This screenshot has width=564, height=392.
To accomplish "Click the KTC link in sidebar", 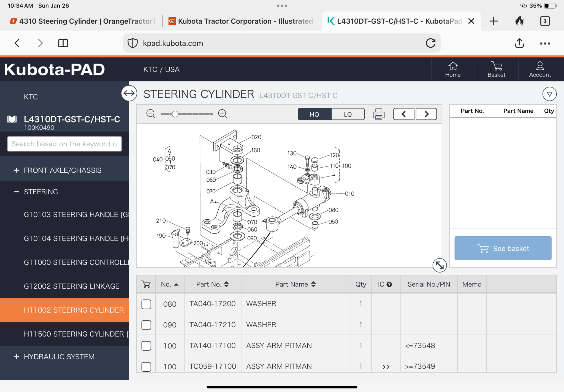I will 31,97.
